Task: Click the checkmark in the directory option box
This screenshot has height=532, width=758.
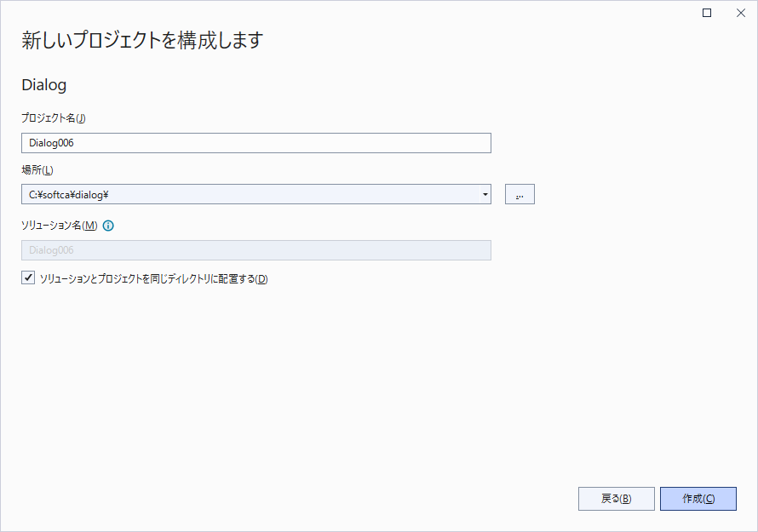Action: click(28, 278)
